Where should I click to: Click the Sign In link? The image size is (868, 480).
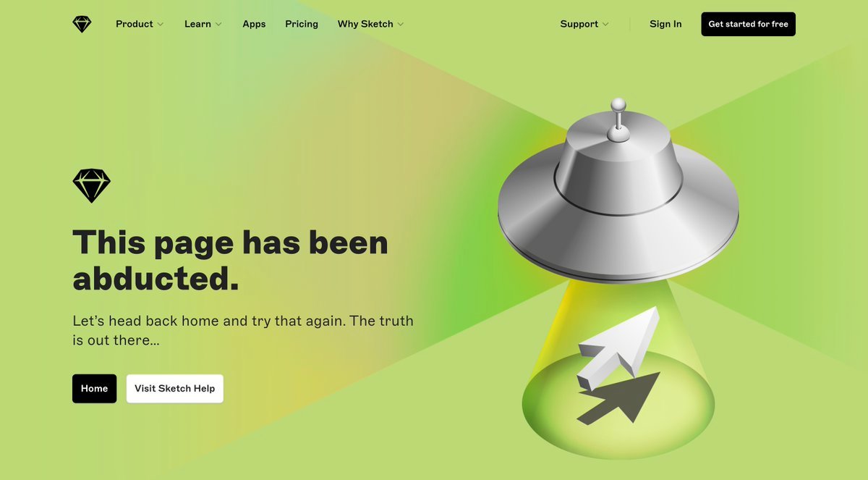[x=665, y=24]
